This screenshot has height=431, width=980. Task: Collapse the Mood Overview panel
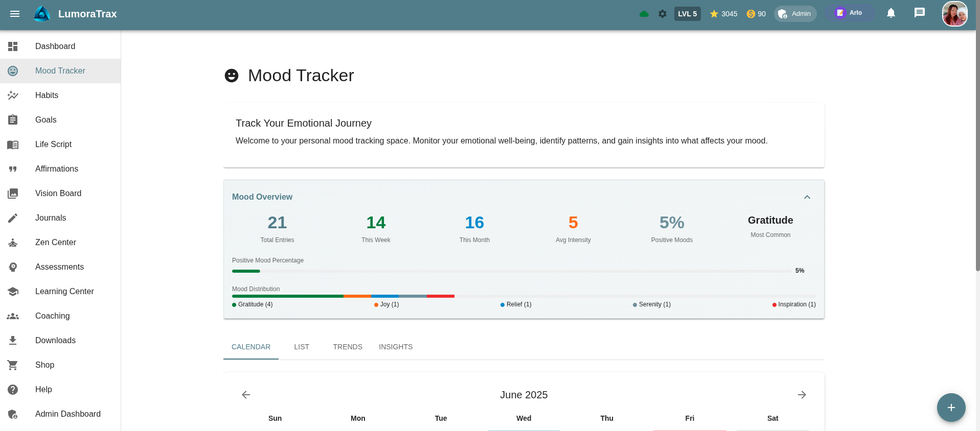point(807,197)
